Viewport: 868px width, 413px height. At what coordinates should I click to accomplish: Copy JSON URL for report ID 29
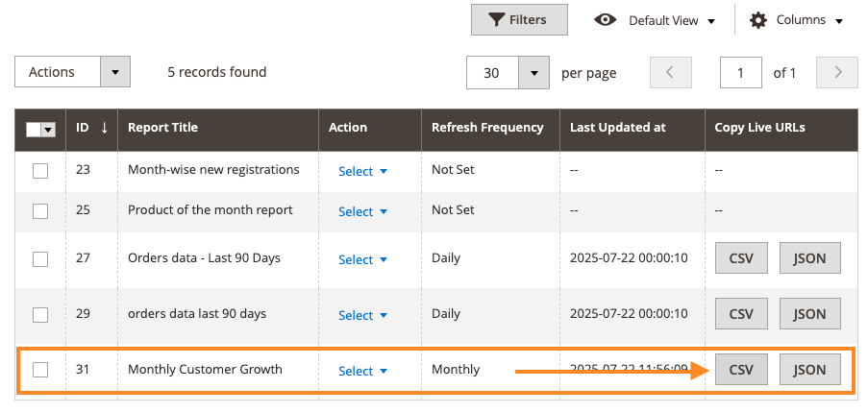click(810, 314)
